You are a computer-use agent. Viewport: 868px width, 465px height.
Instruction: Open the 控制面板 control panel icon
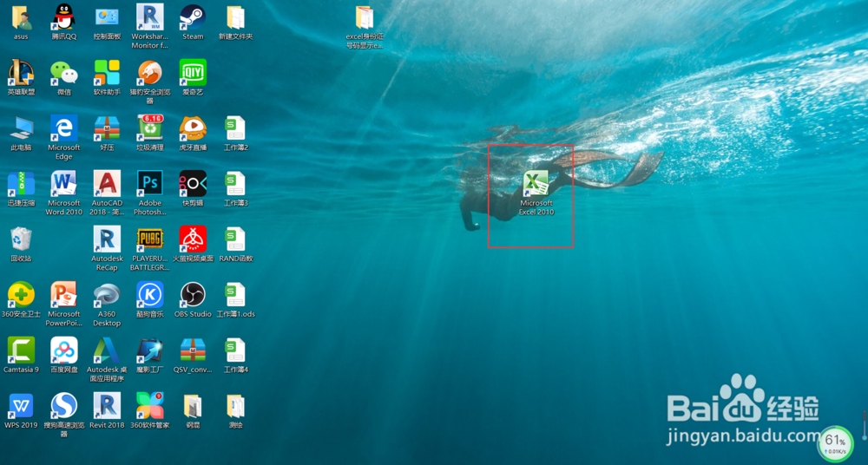(107, 22)
